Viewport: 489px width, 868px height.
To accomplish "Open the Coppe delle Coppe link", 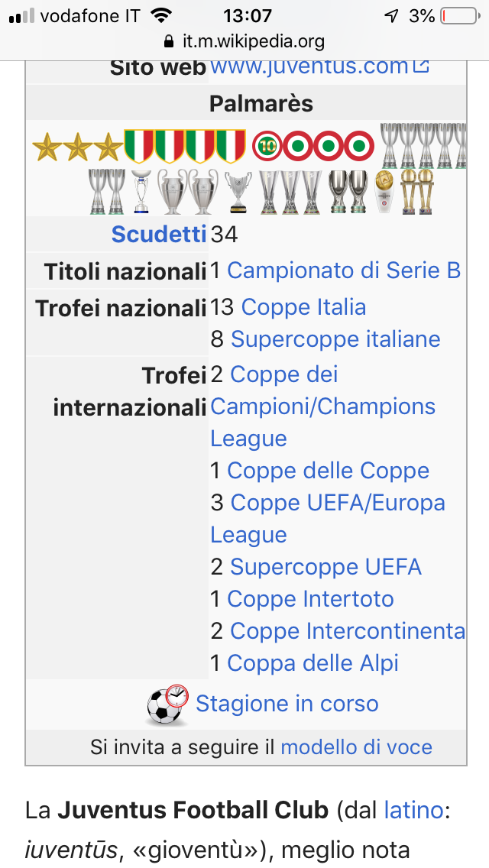I will [x=329, y=471].
